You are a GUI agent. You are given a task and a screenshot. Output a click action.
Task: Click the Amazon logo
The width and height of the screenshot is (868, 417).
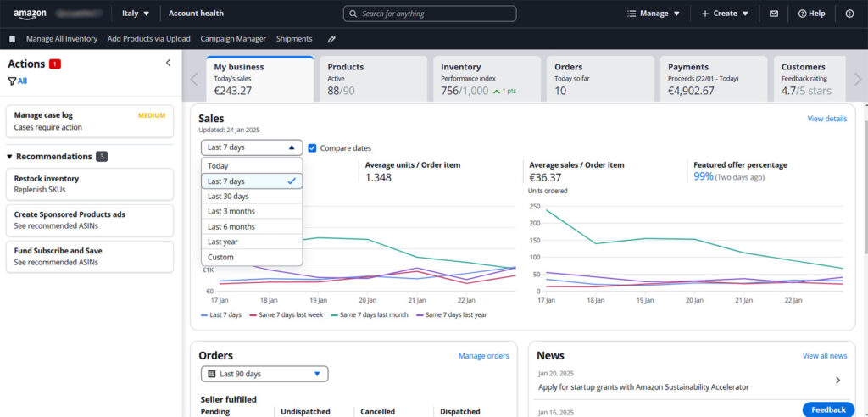pos(30,14)
